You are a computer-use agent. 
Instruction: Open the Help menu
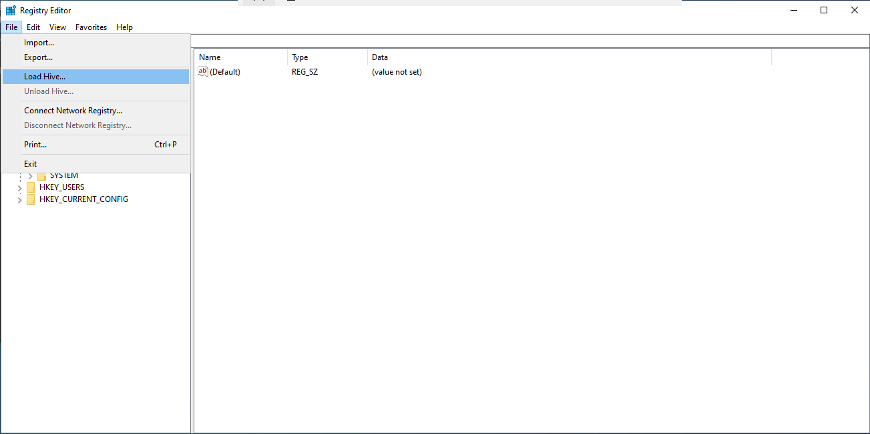(124, 27)
